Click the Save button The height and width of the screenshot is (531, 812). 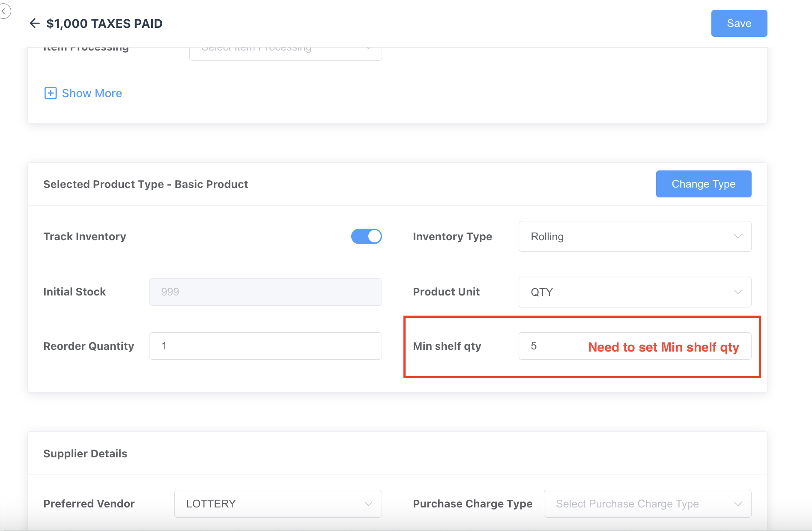click(x=739, y=24)
